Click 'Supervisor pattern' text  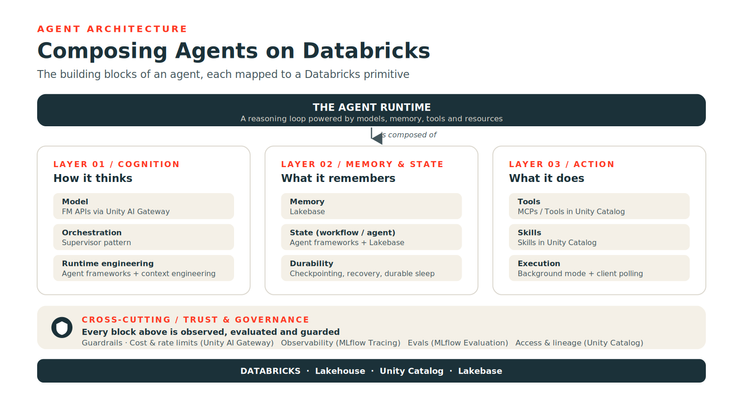point(96,243)
